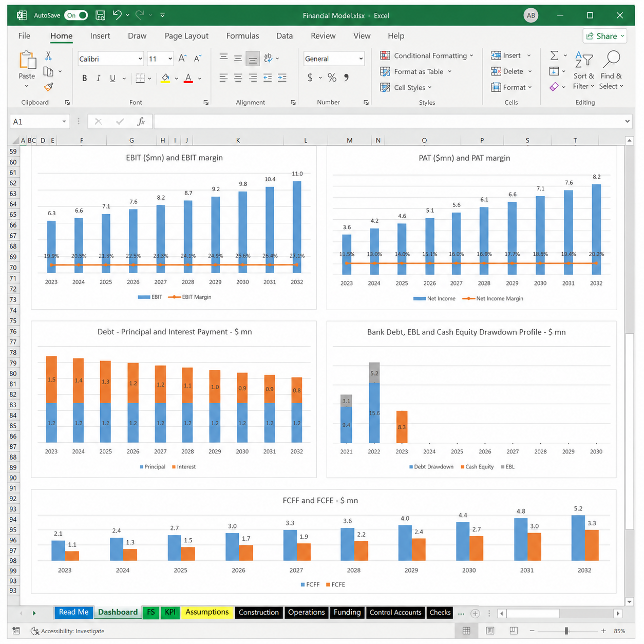Apply Comma Style number format

click(x=347, y=78)
